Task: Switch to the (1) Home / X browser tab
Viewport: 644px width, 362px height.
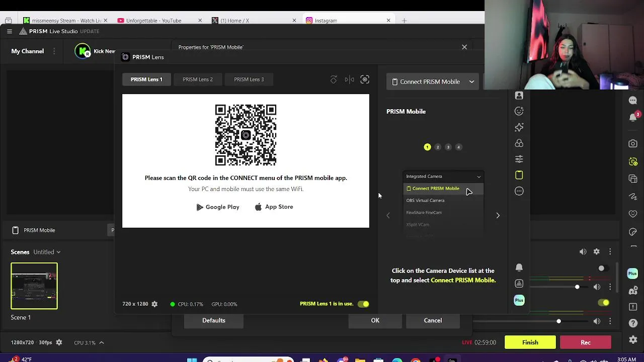Action: coord(254,21)
